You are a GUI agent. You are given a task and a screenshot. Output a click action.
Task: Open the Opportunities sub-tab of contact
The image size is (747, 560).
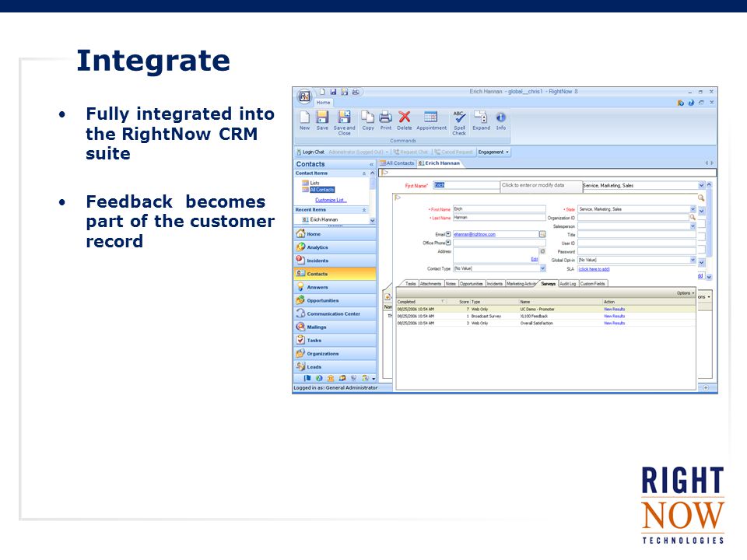472,283
